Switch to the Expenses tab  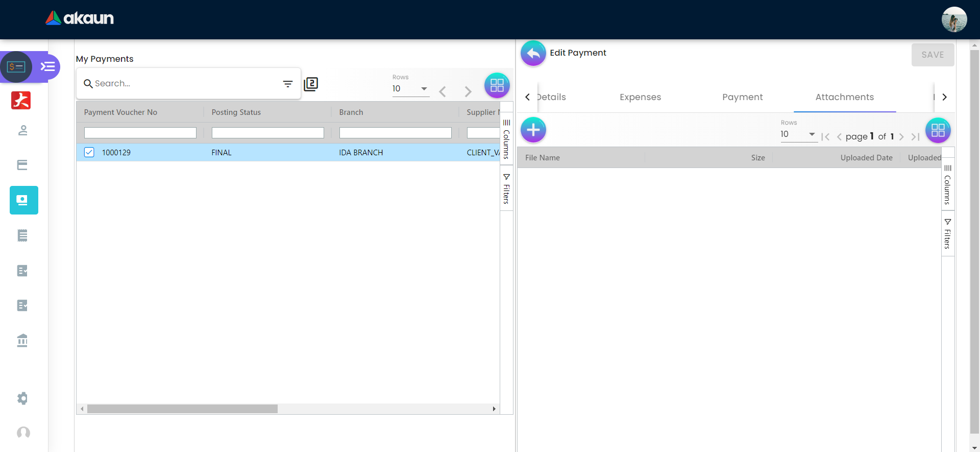click(x=640, y=97)
